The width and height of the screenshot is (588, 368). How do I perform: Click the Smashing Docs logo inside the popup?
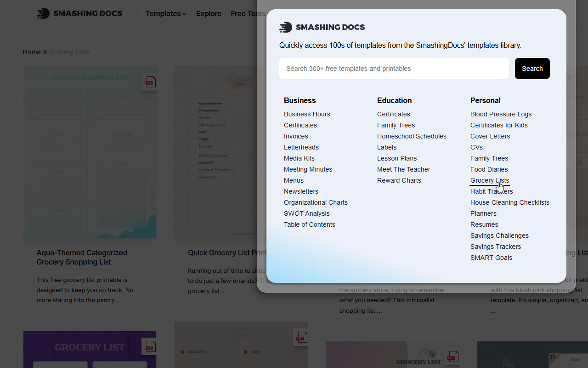pos(322,27)
